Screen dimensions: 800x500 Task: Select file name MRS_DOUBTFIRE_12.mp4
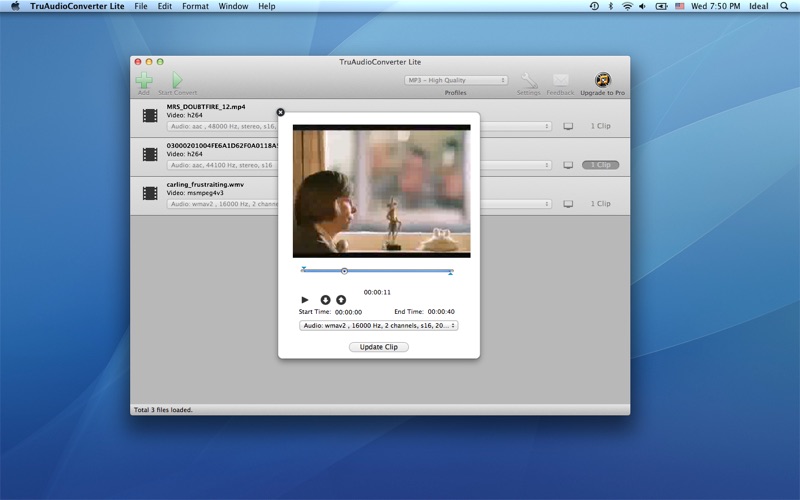click(x=206, y=107)
